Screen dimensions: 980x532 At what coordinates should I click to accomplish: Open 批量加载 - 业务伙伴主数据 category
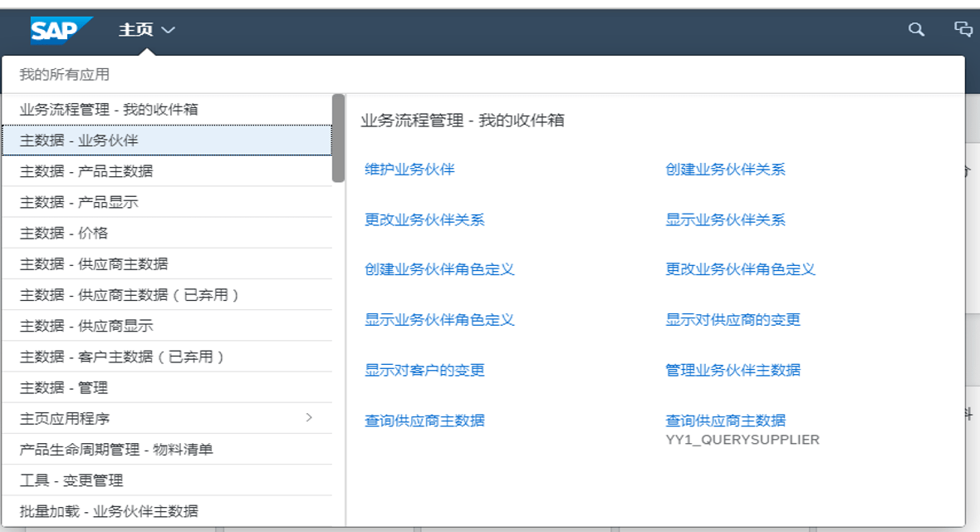coord(109,511)
